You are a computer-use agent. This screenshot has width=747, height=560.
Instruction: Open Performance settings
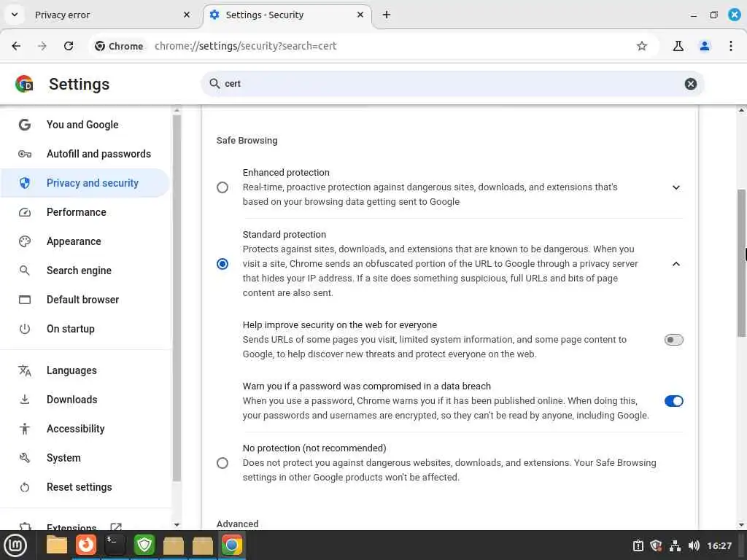85,212
